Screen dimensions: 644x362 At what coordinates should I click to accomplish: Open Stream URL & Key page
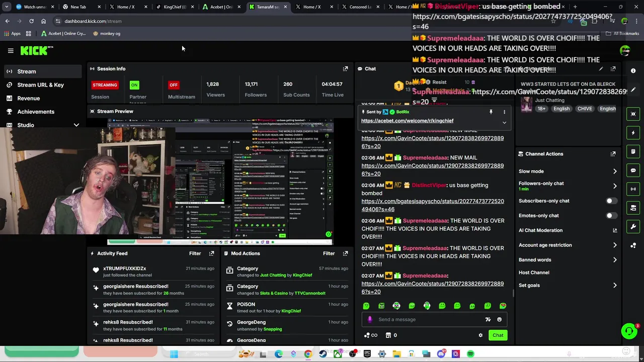(41, 85)
